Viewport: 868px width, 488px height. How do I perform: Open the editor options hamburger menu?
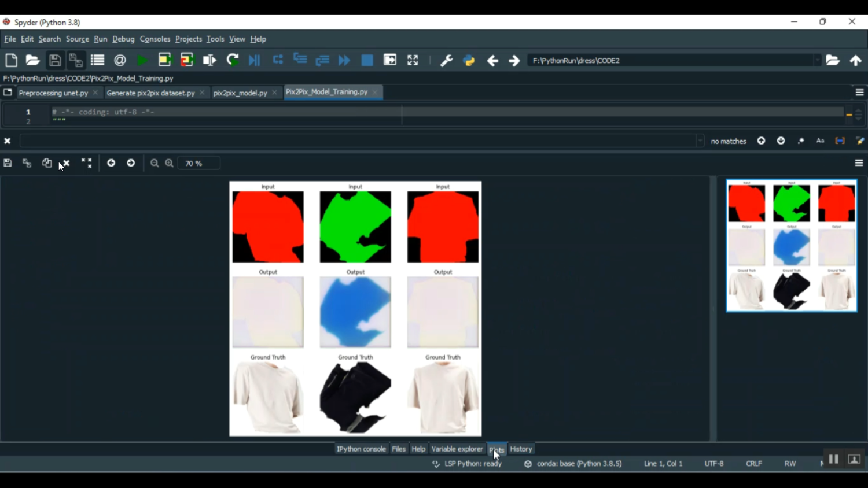pyautogui.click(x=860, y=92)
